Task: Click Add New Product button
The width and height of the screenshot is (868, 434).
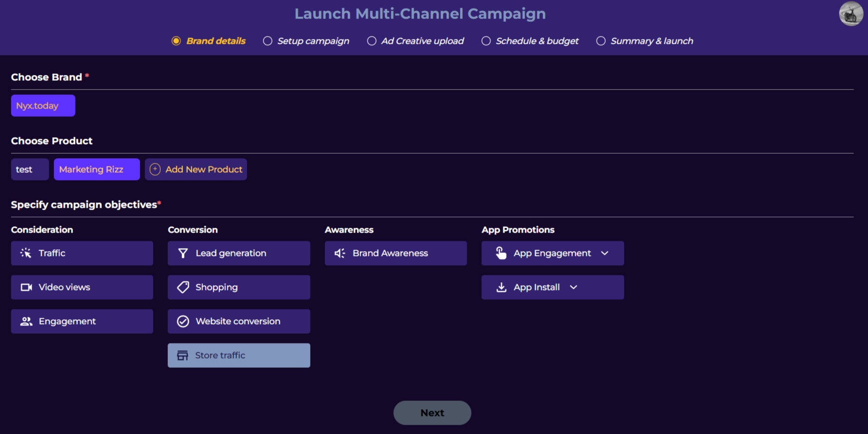Action: coord(196,169)
